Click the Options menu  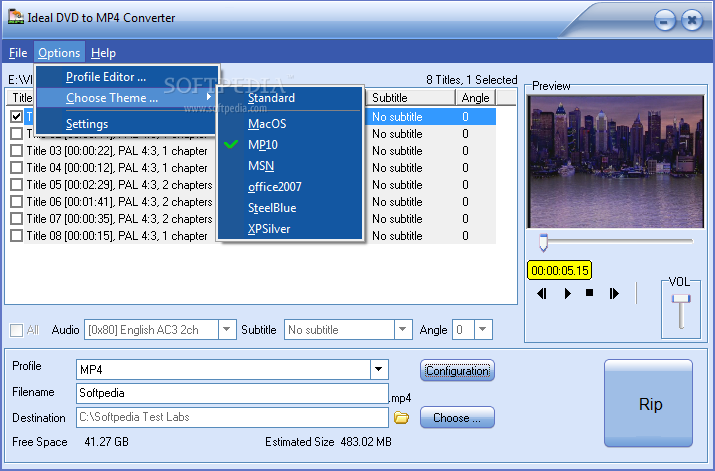[x=59, y=53]
